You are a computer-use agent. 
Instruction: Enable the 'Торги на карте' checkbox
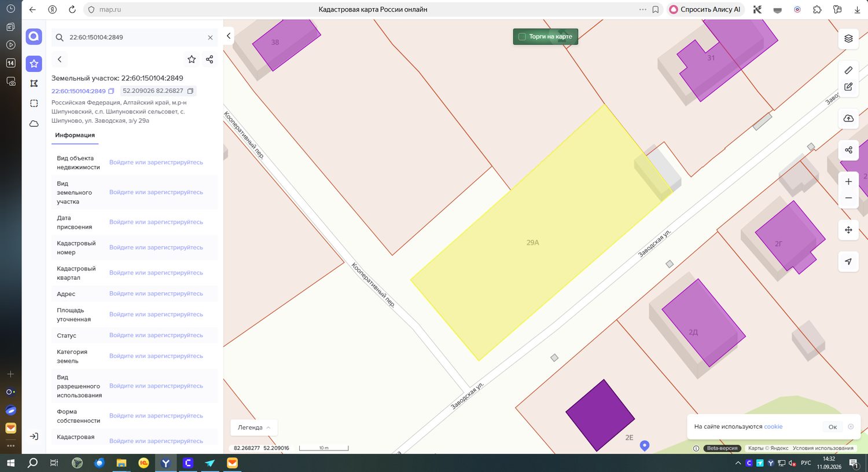522,36
